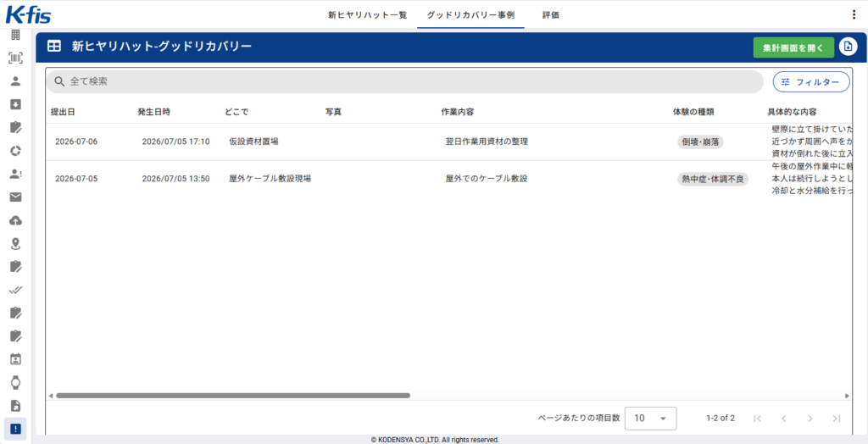Viewport: 868px width, 444px height.
Task: Open the mail envelope sidebar icon
Action: pyautogui.click(x=15, y=197)
